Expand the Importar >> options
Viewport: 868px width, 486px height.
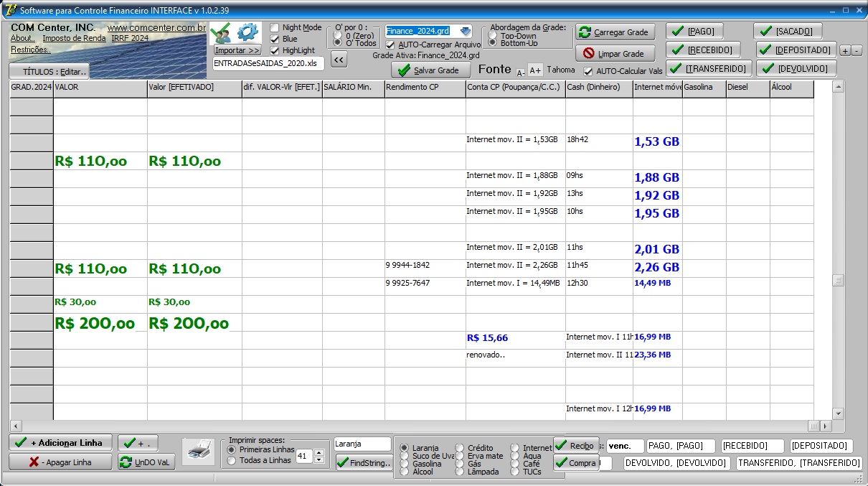237,50
